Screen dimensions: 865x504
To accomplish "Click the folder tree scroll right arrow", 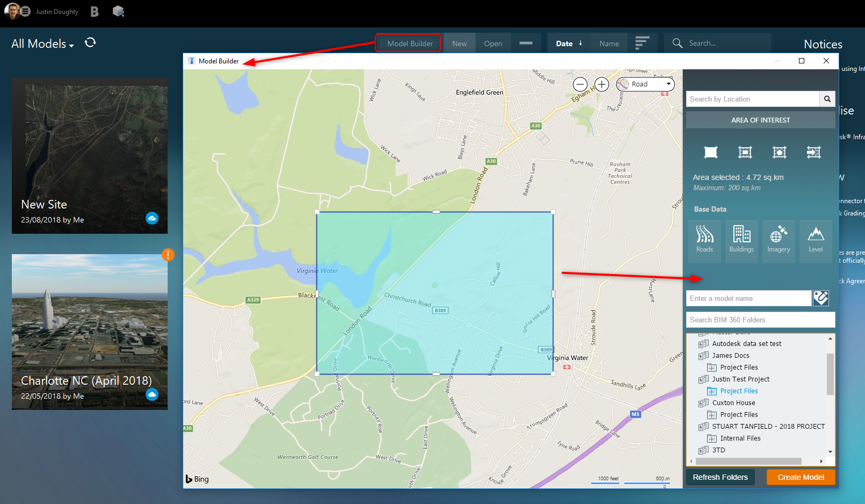I will point(821,461).
